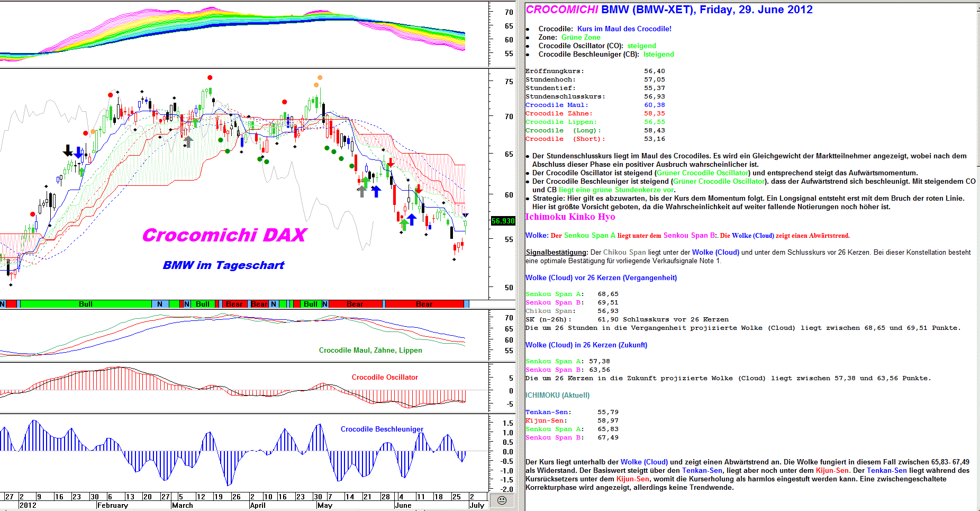Click the Wolke in 26 Kerzen (Zukunft) heading
The width and height of the screenshot is (980, 511).
586,345
